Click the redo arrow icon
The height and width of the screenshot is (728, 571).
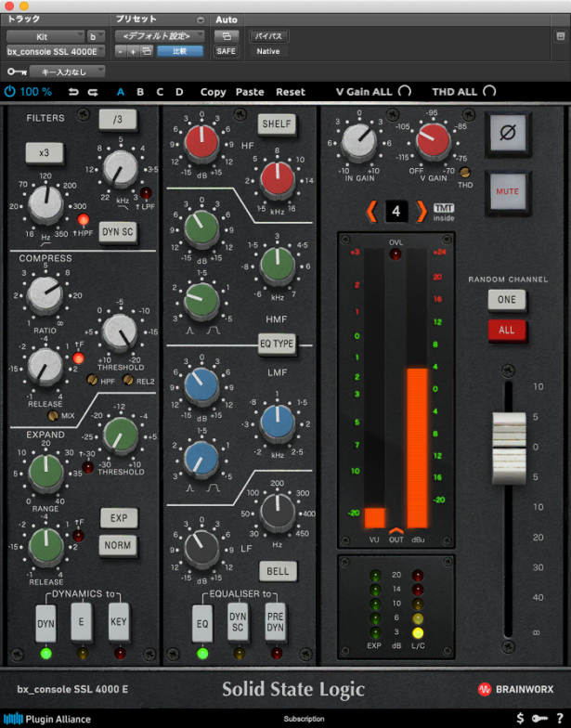(93, 92)
